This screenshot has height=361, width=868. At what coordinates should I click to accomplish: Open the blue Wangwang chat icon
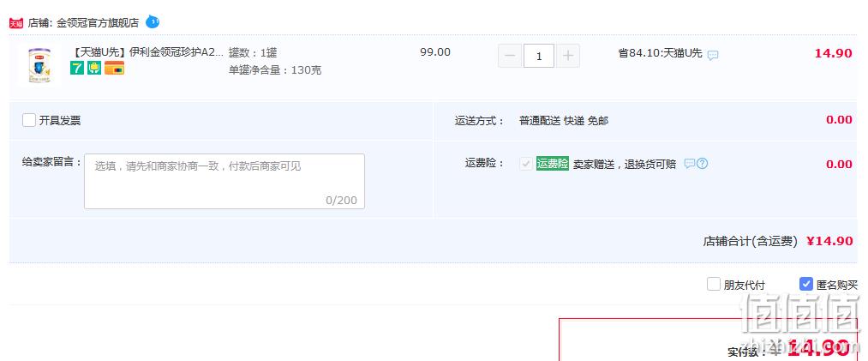(x=153, y=22)
